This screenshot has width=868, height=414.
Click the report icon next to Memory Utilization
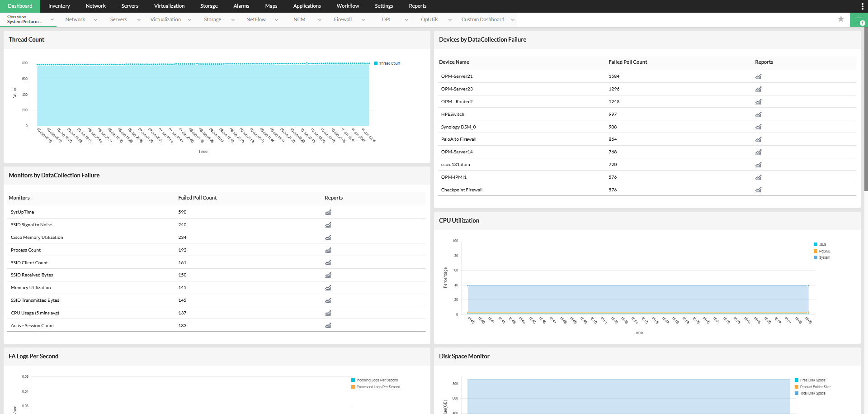pos(327,288)
